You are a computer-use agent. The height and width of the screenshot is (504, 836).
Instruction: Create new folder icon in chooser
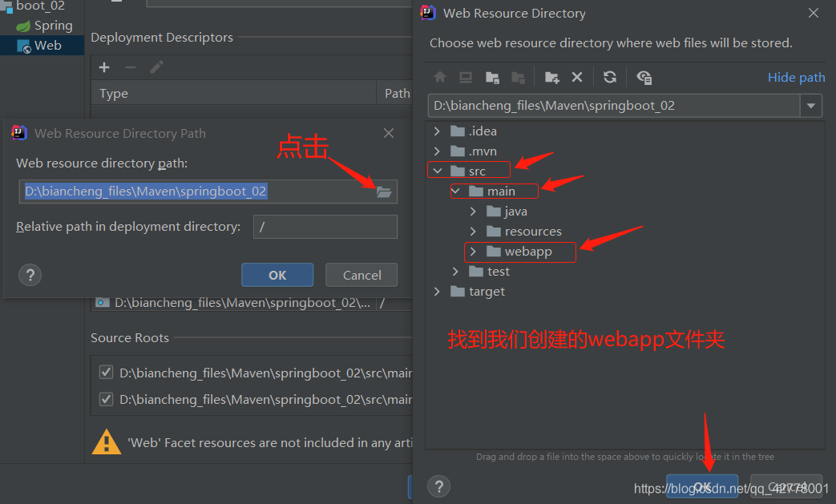point(551,77)
